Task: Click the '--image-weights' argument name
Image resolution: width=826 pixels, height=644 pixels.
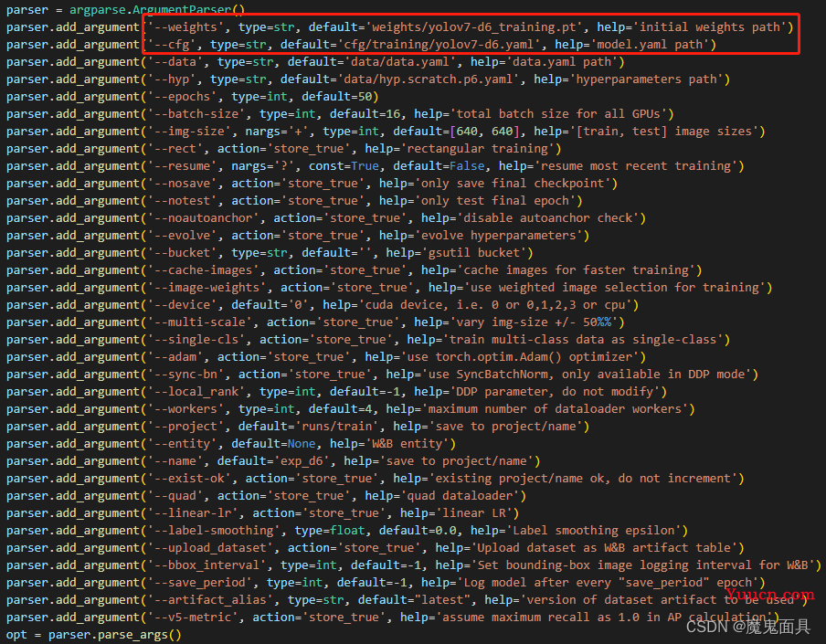Action: point(206,288)
